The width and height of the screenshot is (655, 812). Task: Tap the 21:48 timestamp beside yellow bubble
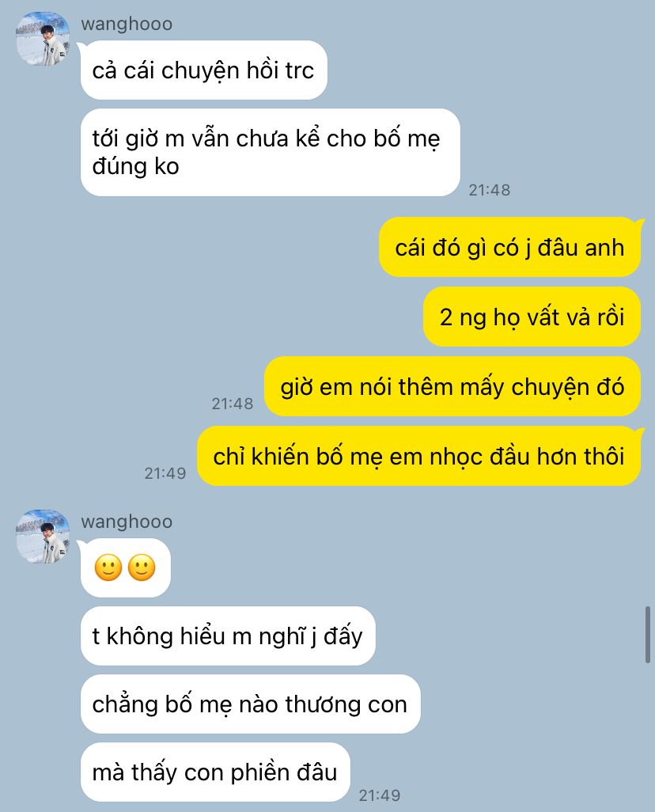(233, 404)
